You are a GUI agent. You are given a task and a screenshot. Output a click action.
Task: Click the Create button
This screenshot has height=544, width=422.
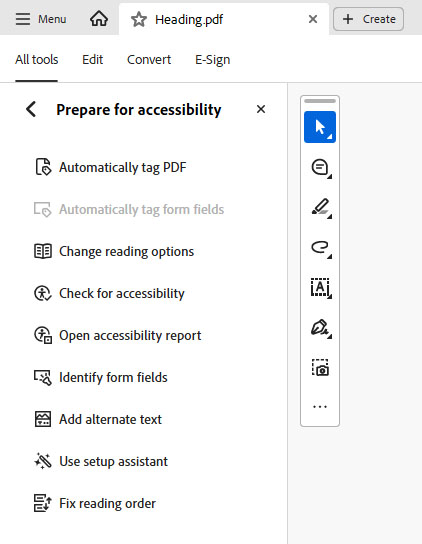pyautogui.click(x=368, y=19)
